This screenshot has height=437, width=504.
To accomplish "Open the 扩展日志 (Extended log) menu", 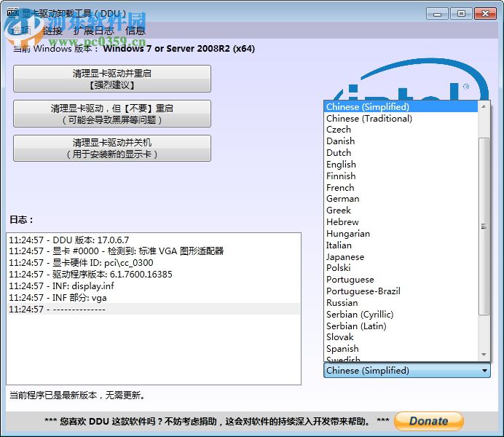I will [93, 31].
